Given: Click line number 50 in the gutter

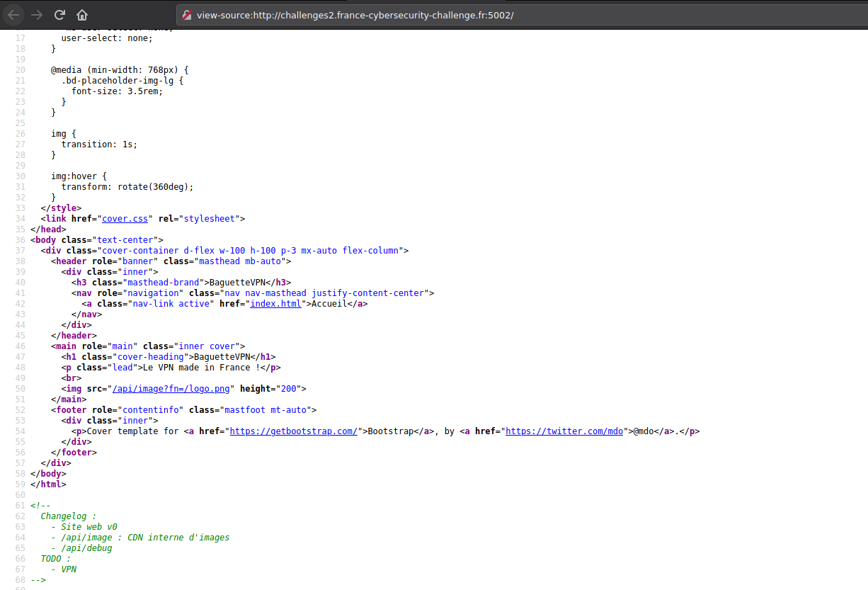Looking at the screenshot, I should tap(20, 389).
